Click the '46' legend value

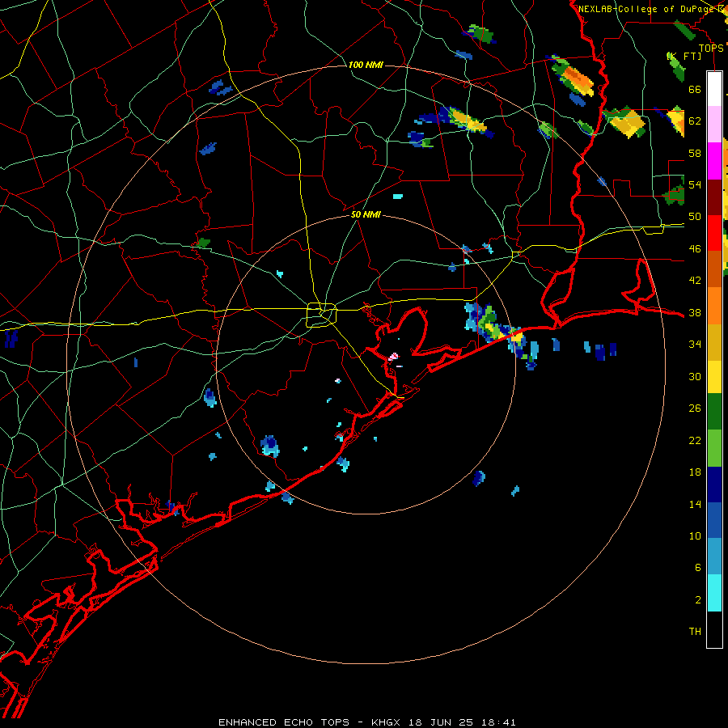(695, 248)
